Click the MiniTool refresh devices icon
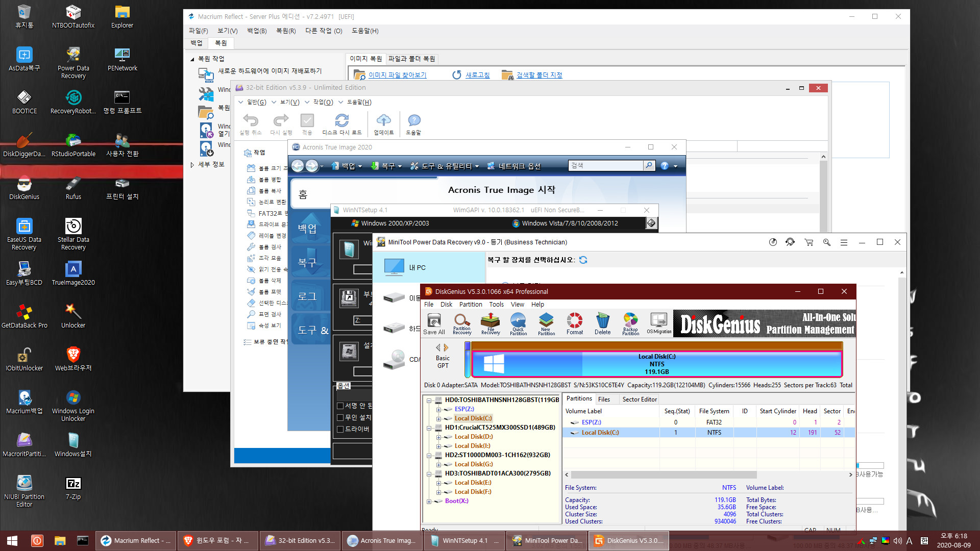The width and height of the screenshot is (980, 551). (583, 260)
